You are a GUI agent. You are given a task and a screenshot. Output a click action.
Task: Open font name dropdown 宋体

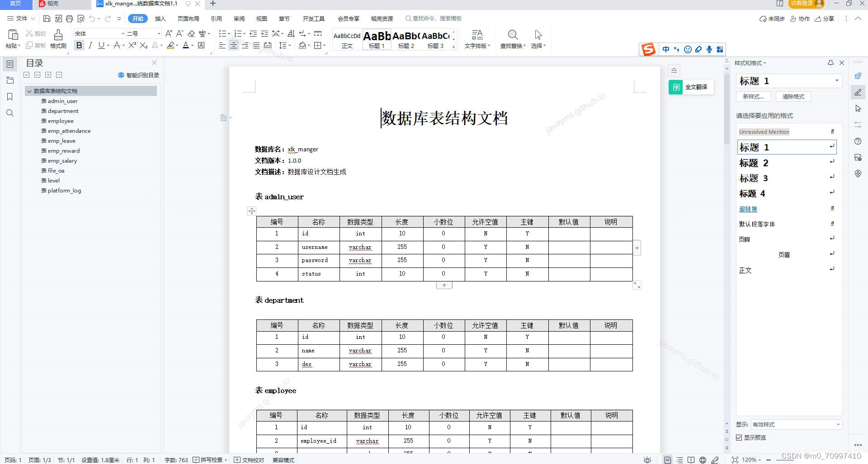[x=123, y=34]
